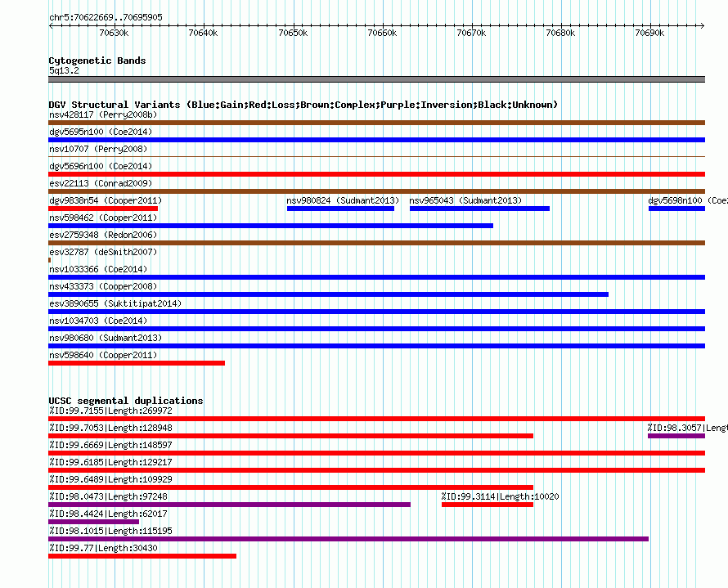Click the brown bar under nsv428117
The height and width of the screenshot is (588, 728).
coord(376,123)
